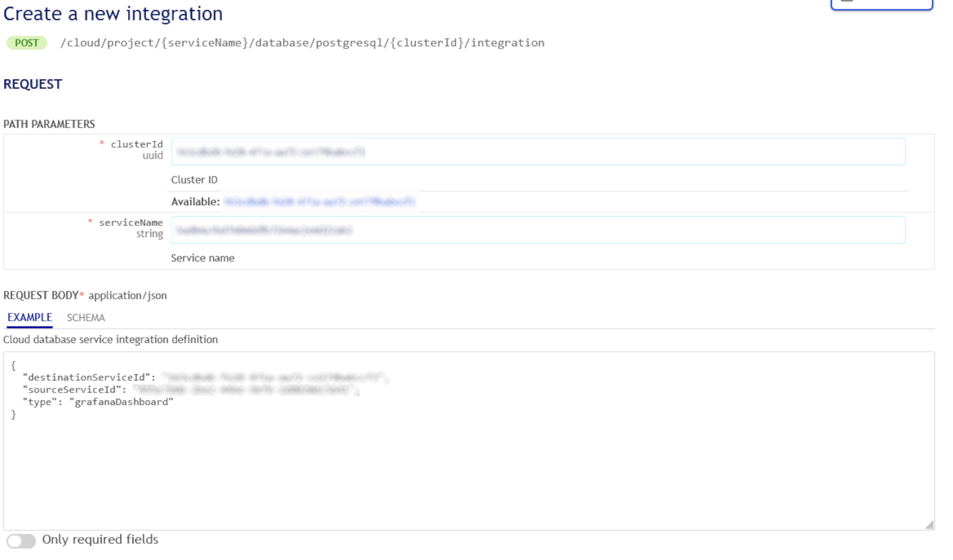Click the Cluster ID description text
This screenshot has height=560, width=953.
(194, 179)
